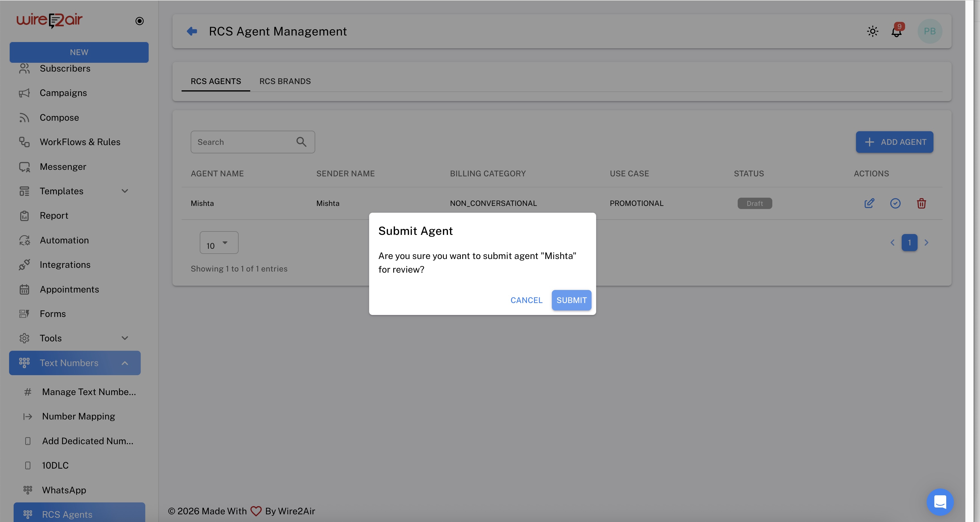Viewport: 980px width, 522px height.
Task: Click the Compose feed icon
Action: pos(24,117)
